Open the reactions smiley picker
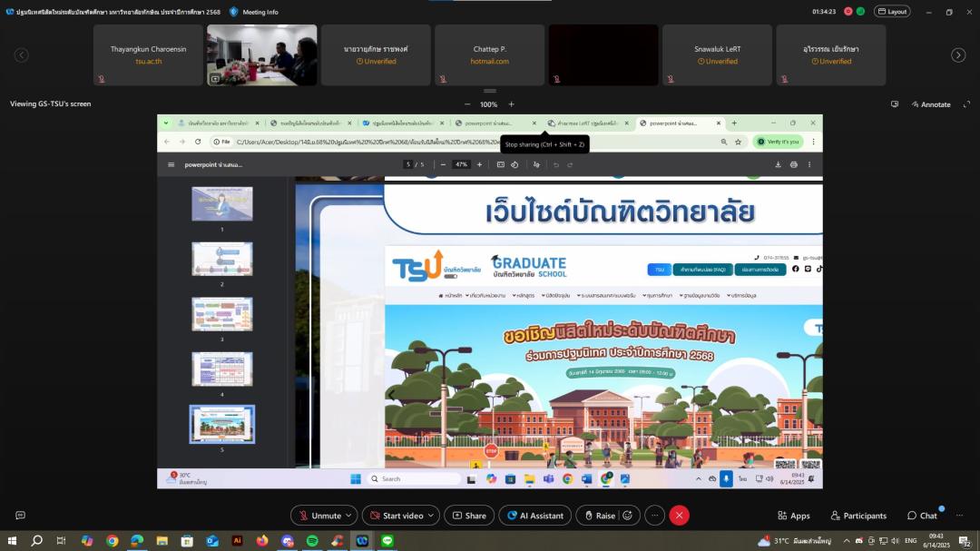The height and width of the screenshot is (551, 980). coord(628,516)
